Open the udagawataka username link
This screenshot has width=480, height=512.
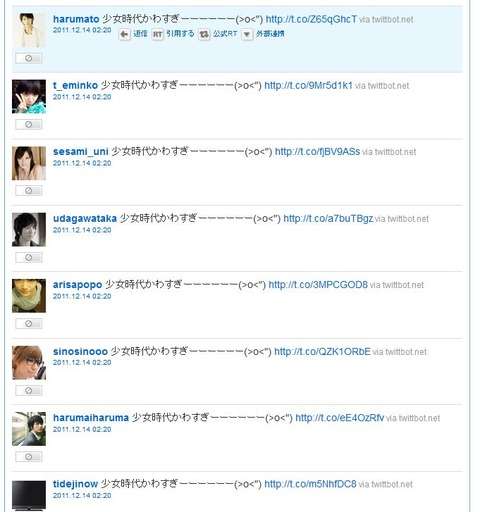[85, 218]
